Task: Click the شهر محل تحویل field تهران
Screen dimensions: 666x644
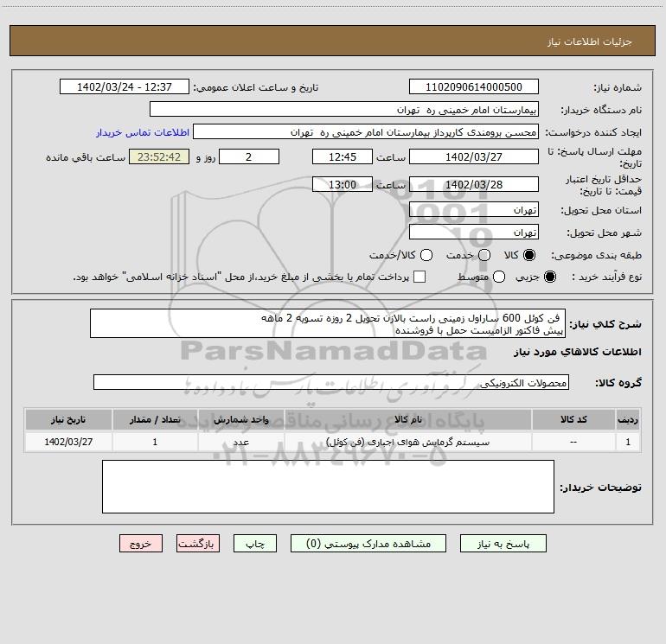Action: pyautogui.click(x=474, y=232)
